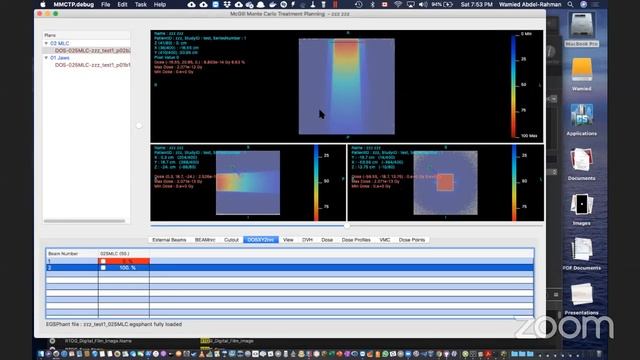640x360 pixels.
Task: Click the plans list horizontal scrollbar
Action: coord(84,221)
